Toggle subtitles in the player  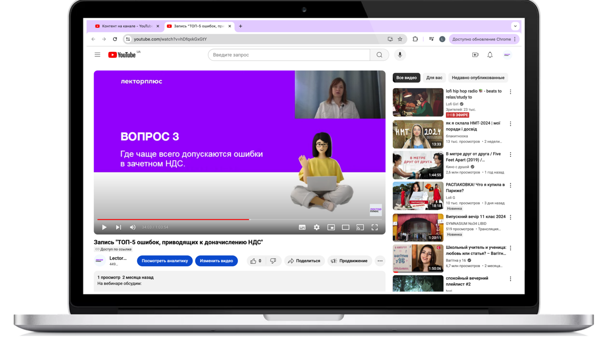coord(302,227)
